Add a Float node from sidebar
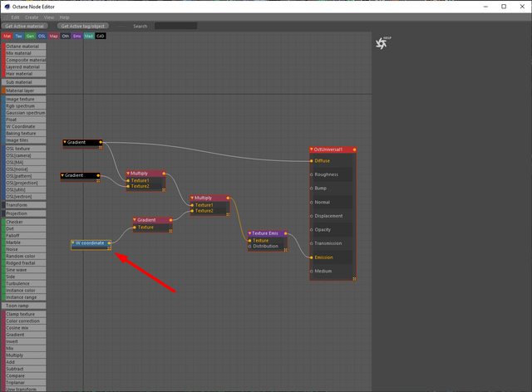 [24, 120]
